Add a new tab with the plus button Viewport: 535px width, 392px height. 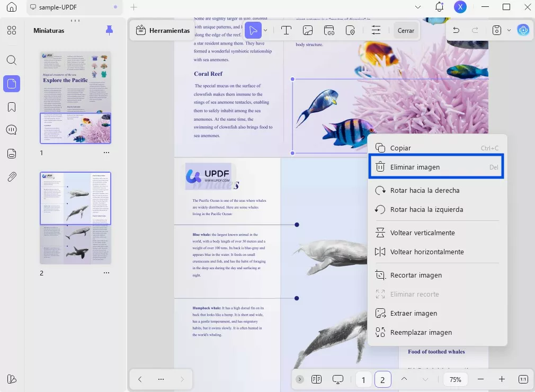coord(133,7)
